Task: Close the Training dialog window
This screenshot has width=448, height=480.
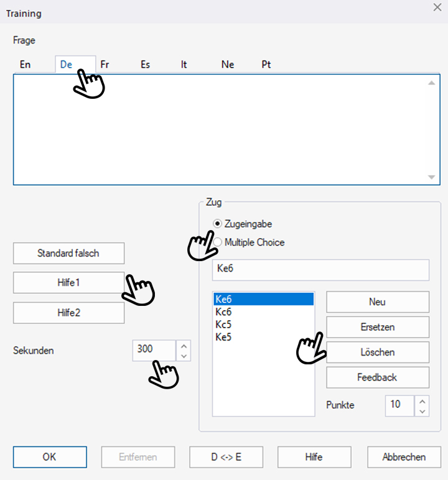Action: tap(437, 7)
